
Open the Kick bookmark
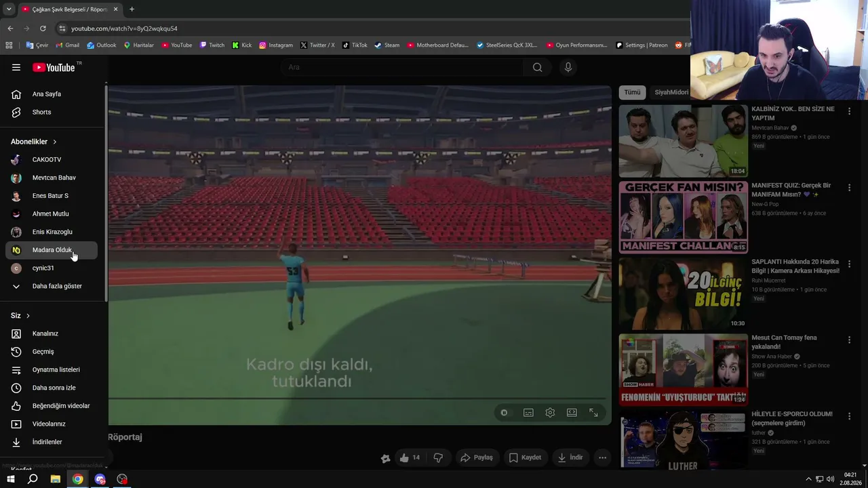point(242,45)
